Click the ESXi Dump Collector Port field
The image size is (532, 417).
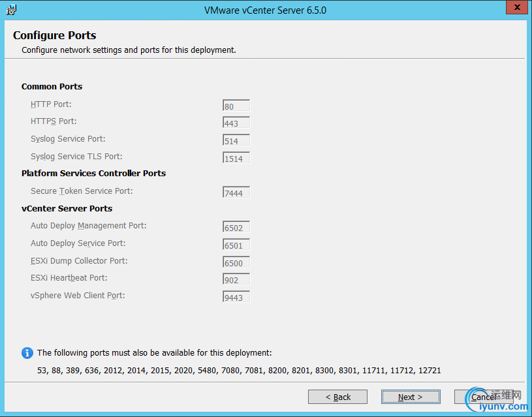[236, 262]
